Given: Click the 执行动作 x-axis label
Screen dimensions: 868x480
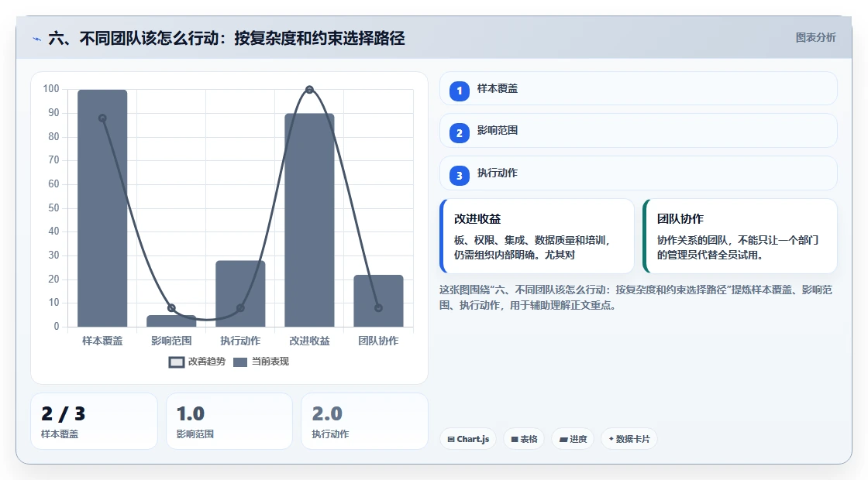Looking at the screenshot, I should point(240,341).
